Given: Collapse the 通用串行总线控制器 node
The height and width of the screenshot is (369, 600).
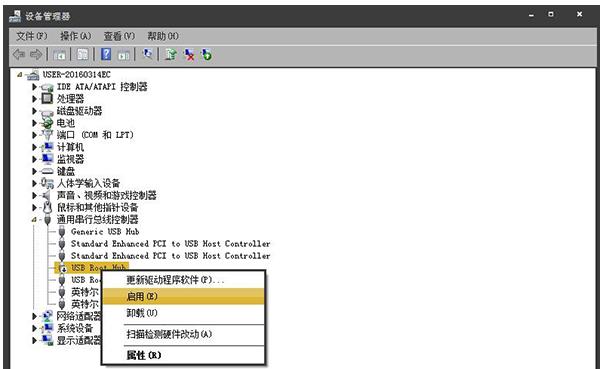Looking at the screenshot, I should coord(34,220).
